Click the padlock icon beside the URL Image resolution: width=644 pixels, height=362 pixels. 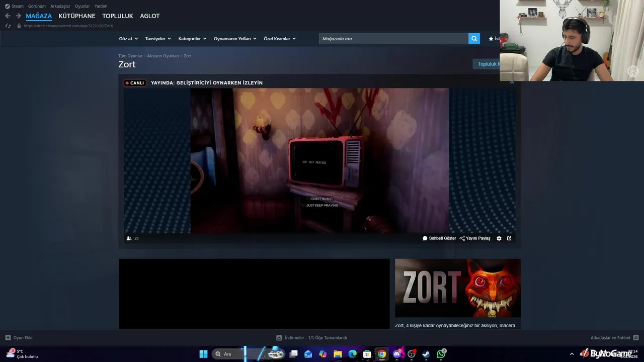tap(19, 26)
